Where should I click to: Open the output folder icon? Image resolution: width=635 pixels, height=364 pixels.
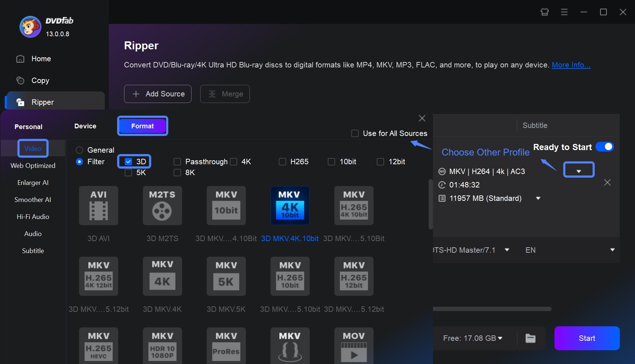[x=531, y=338]
